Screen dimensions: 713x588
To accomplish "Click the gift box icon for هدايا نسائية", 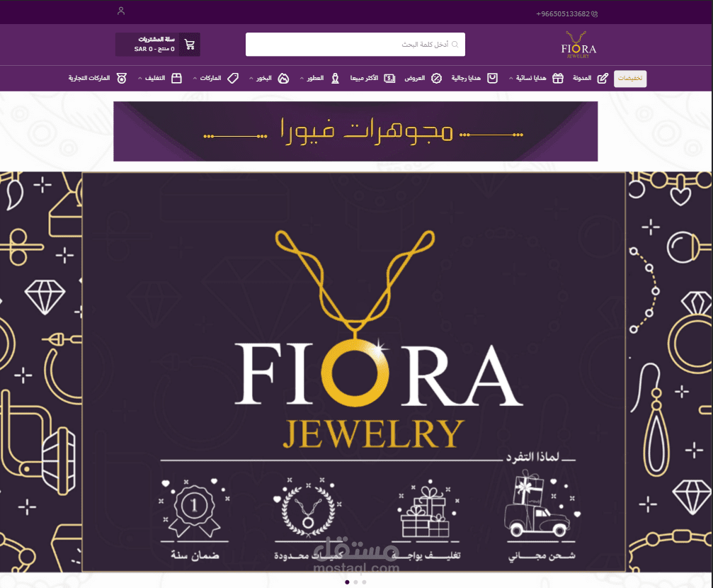I will (x=558, y=78).
